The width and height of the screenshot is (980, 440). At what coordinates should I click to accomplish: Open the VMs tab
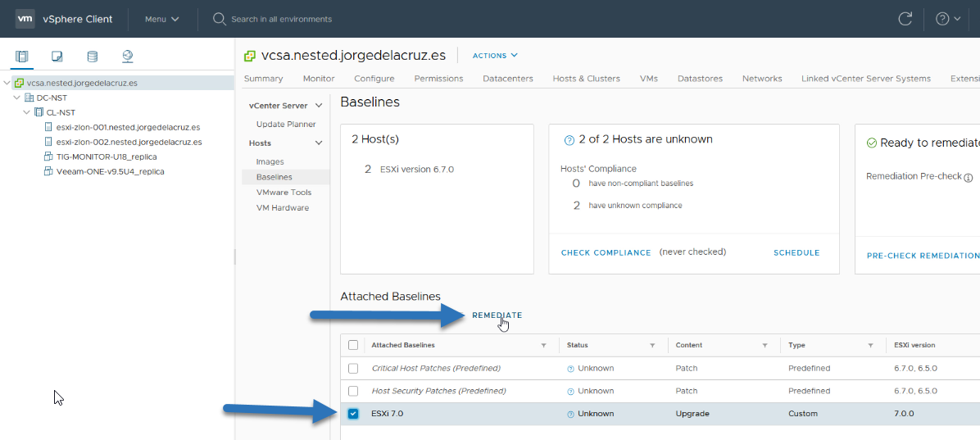coord(649,79)
